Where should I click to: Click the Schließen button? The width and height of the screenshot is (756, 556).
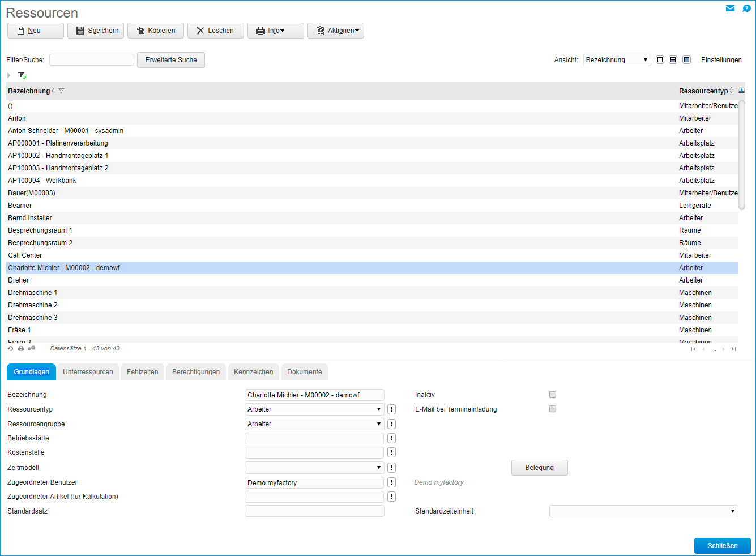pos(722,546)
